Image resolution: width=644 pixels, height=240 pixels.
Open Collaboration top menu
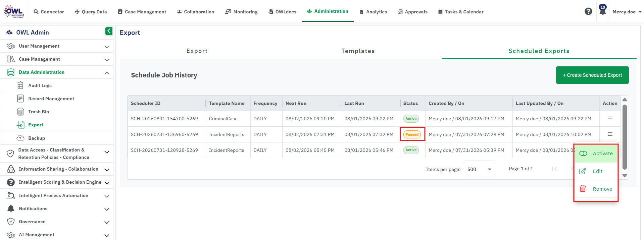click(x=195, y=12)
